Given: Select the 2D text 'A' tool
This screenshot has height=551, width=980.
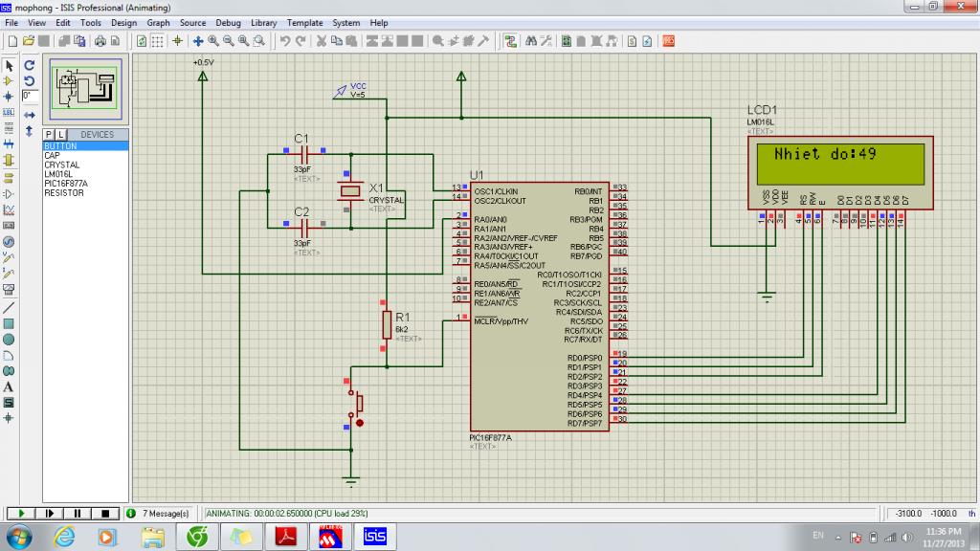Looking at the screenshot, I should (9, 386).
